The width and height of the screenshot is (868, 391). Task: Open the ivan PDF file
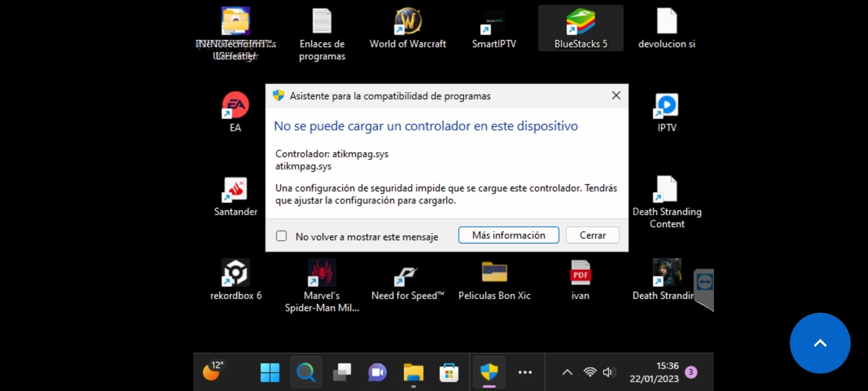coord(580,273)
